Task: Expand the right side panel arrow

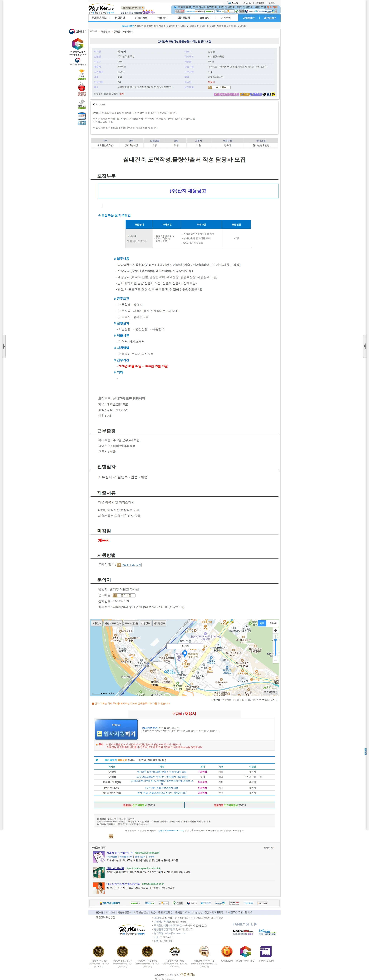Action: coord(365,346)
